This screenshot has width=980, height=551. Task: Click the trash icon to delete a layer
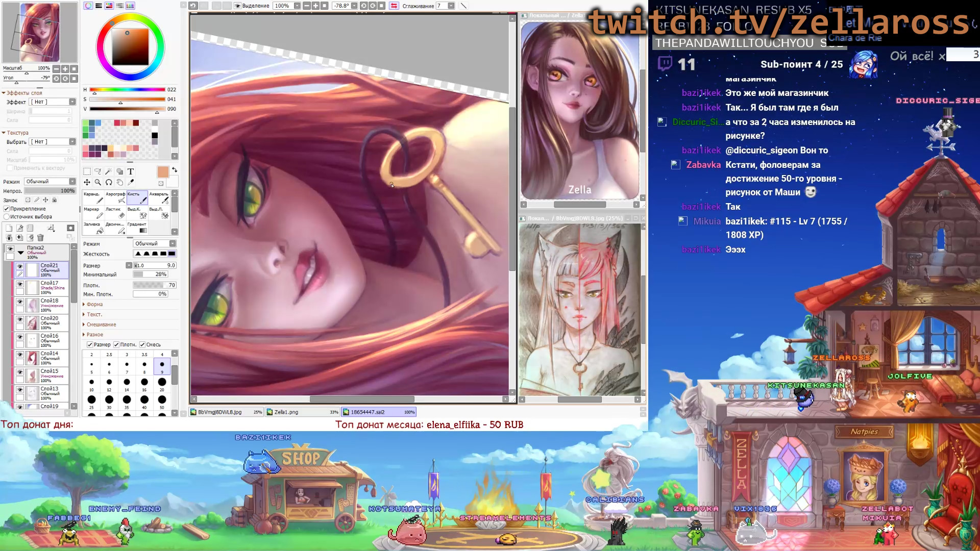pos(40,237)
